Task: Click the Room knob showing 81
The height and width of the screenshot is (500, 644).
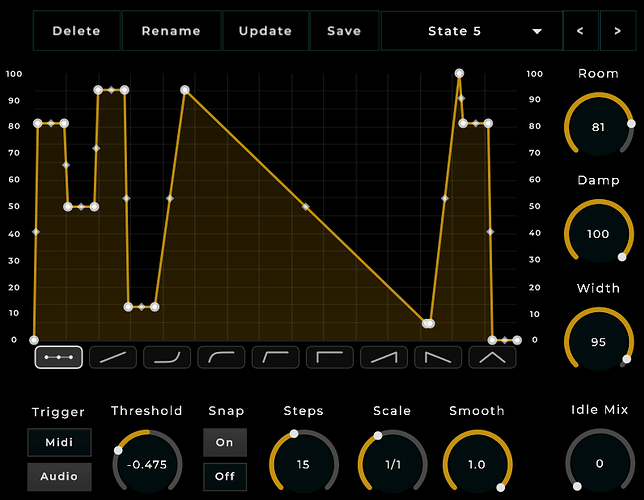Action: (x=598, y=127)
